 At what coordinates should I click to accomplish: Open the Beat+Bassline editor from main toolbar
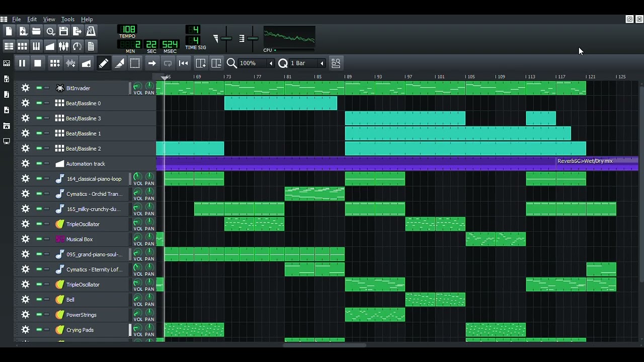click(x=23, y=46)
